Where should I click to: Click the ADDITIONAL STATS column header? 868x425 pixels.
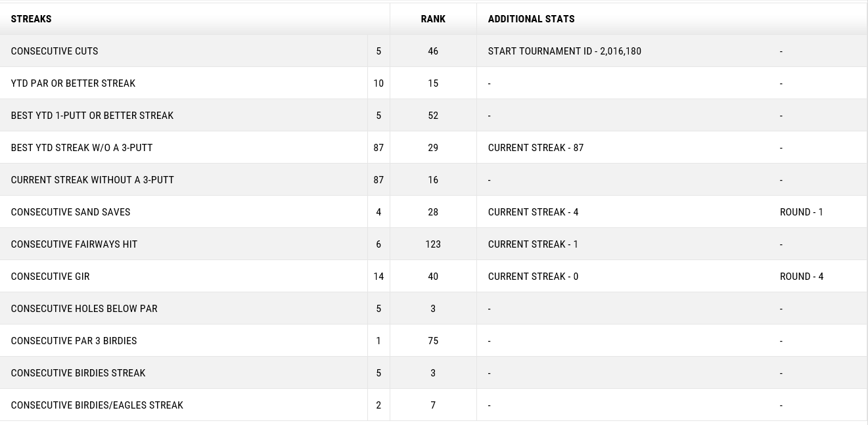point(531,19)
